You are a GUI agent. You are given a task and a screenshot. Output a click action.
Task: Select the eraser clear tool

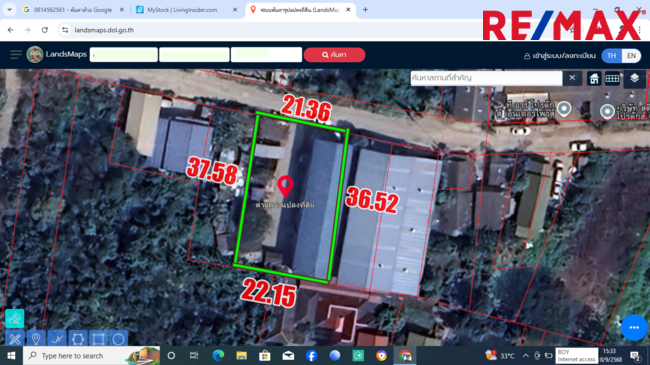click(15, 319)
